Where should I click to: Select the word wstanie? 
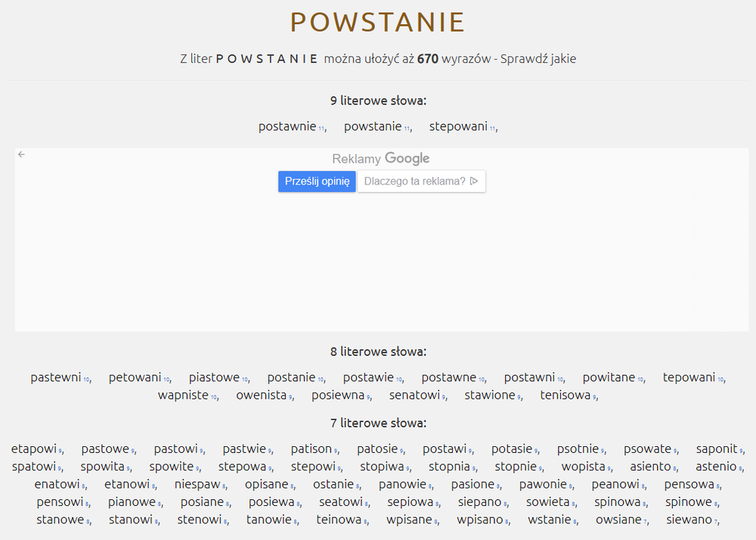coord(551,520)
